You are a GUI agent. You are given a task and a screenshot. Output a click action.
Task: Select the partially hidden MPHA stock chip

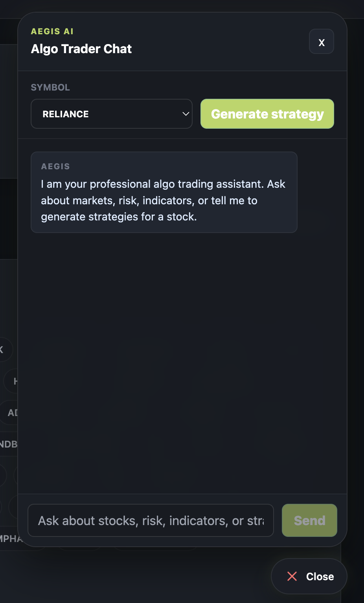(10, 538)
